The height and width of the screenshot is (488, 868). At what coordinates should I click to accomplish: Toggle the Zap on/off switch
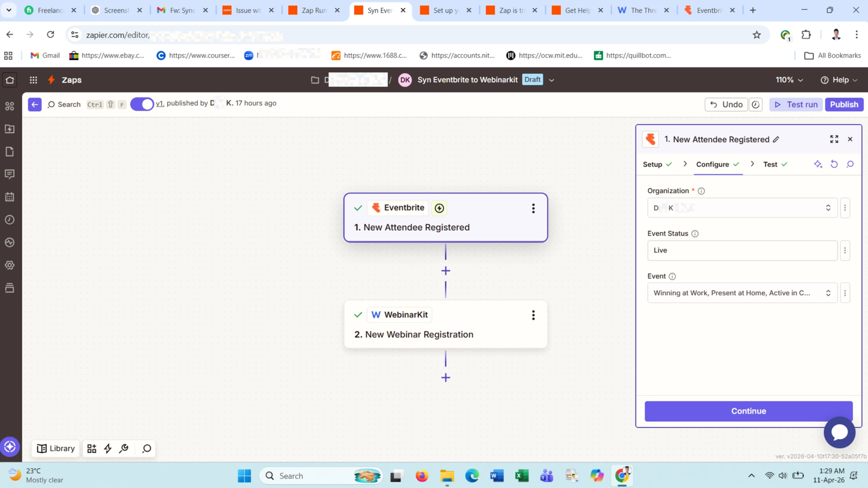142,104
